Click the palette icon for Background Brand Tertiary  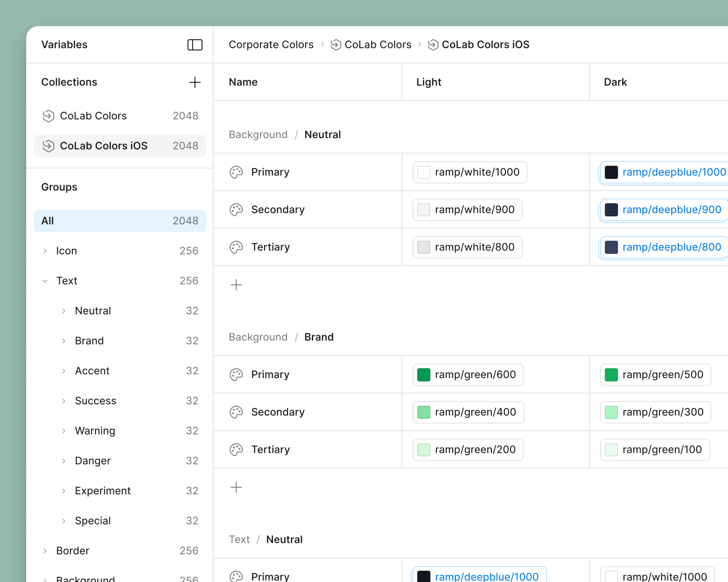[x=236, y=450]
